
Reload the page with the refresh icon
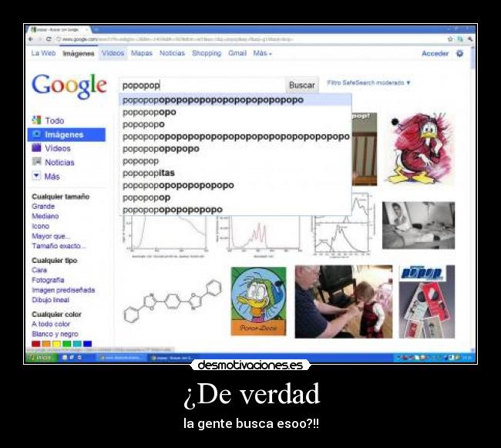click(49, 39)
